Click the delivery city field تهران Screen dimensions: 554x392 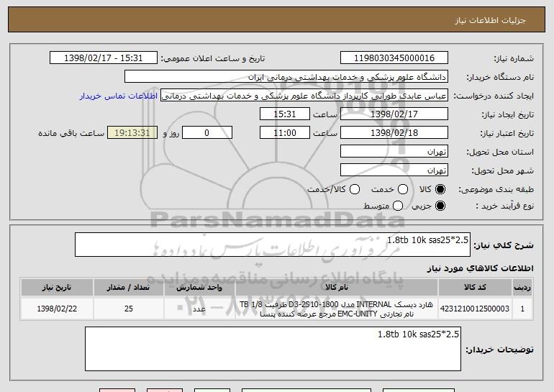click(394, 170)
